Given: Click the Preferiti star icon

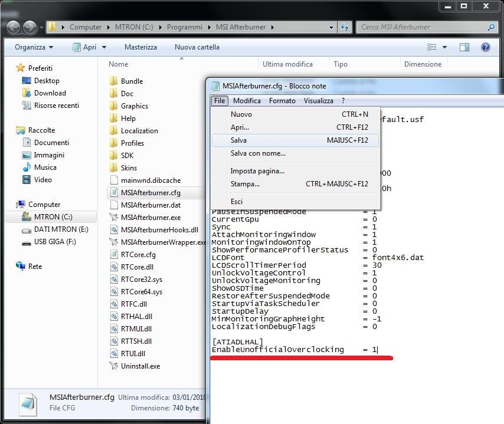Looking at the screenshot, I should point(20,68).
